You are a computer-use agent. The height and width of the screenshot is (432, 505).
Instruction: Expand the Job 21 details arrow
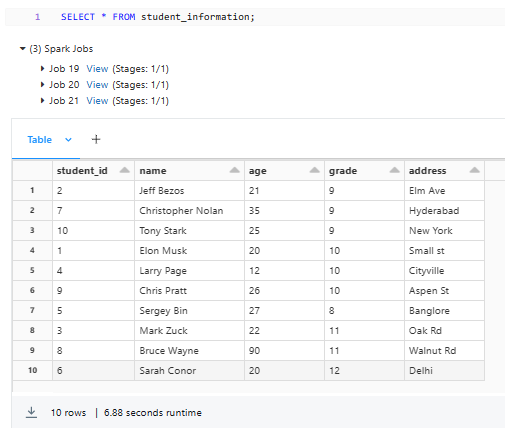click(x=42, y=101)
